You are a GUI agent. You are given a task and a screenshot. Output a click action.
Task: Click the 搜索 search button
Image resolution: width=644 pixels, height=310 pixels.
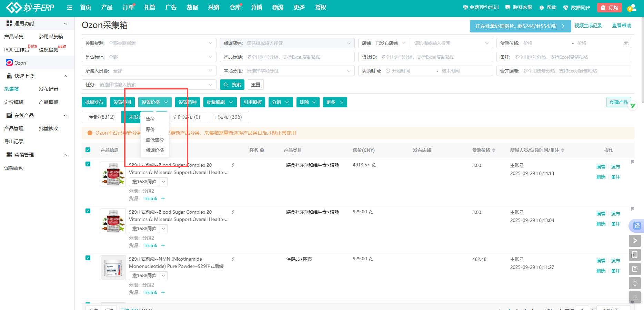tap(232, 85)
